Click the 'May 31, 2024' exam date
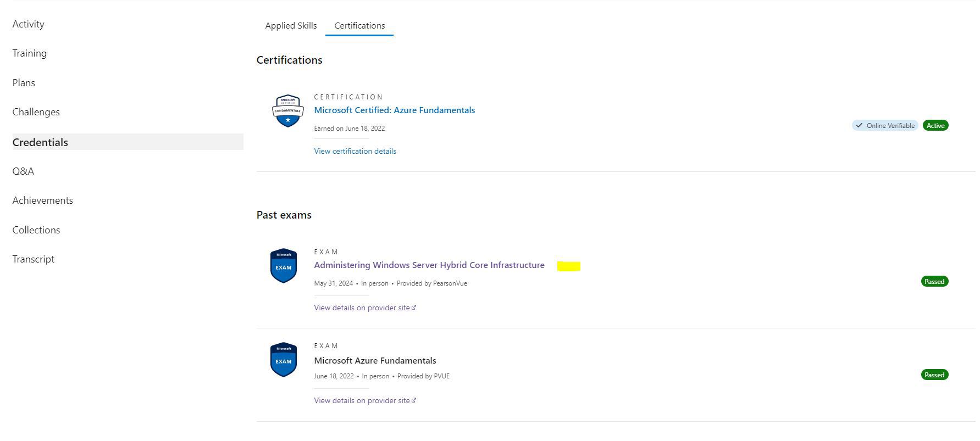Viewport: 980px width, 441px height. click(333, 283)
